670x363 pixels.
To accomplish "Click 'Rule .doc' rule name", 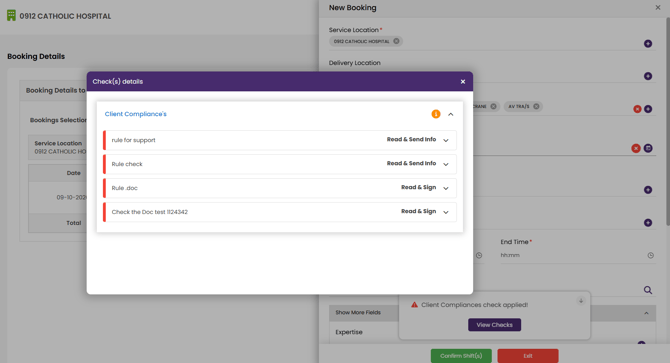I will 124,188.
